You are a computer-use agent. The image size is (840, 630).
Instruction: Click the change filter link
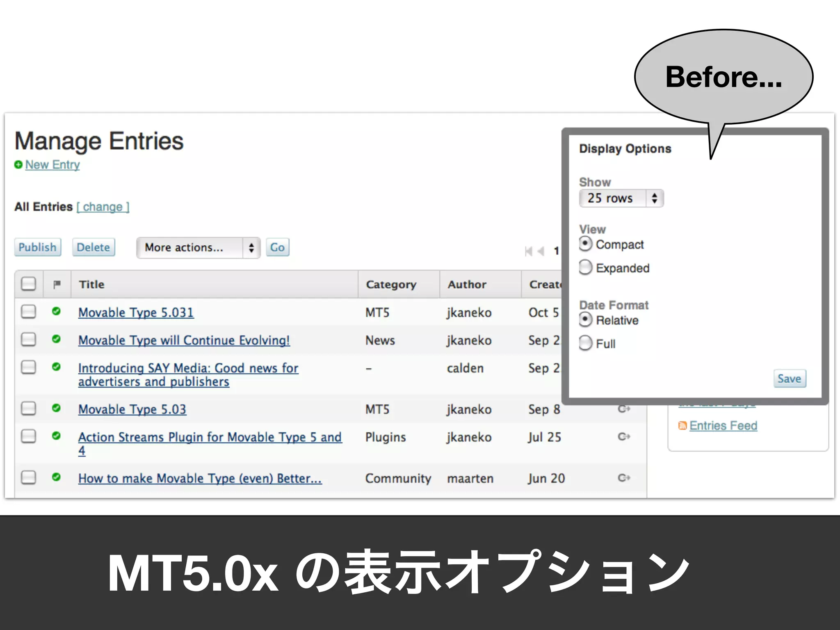click(103, 207)
